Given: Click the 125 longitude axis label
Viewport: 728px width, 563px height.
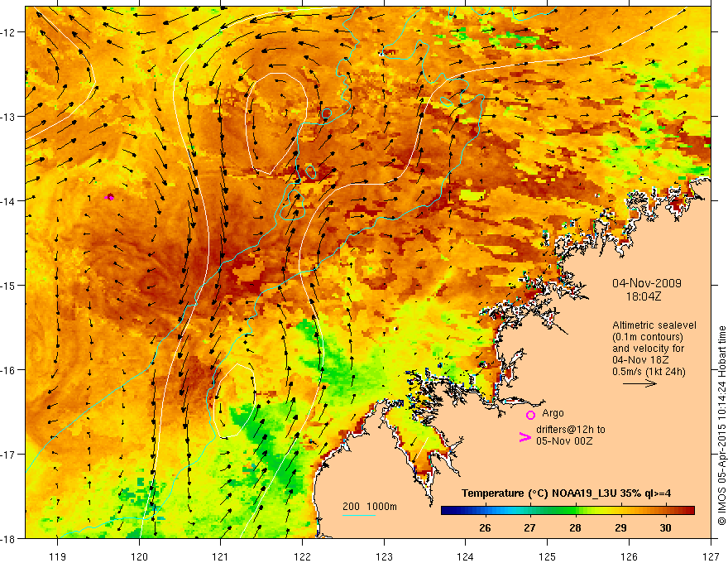Looking at the screenshot, I should click(x=548, y=556).
